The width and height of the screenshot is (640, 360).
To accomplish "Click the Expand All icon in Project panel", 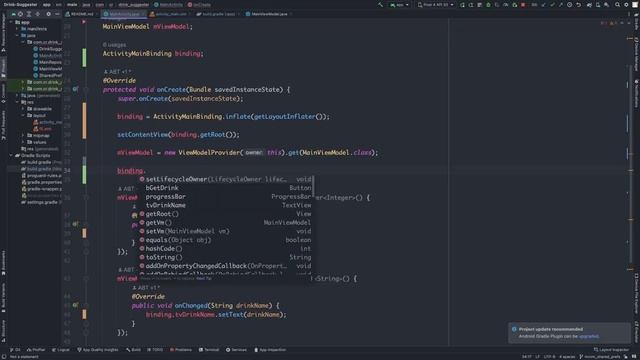I will pyautogui.click(x=29, y=14).
